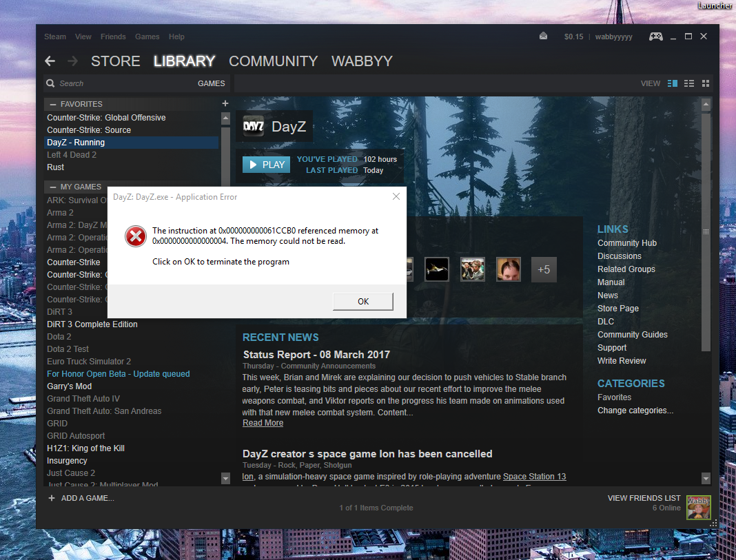Open the Favorites category link
The width and height of the screenshot is (736, 560).
(x=614, y=397)
